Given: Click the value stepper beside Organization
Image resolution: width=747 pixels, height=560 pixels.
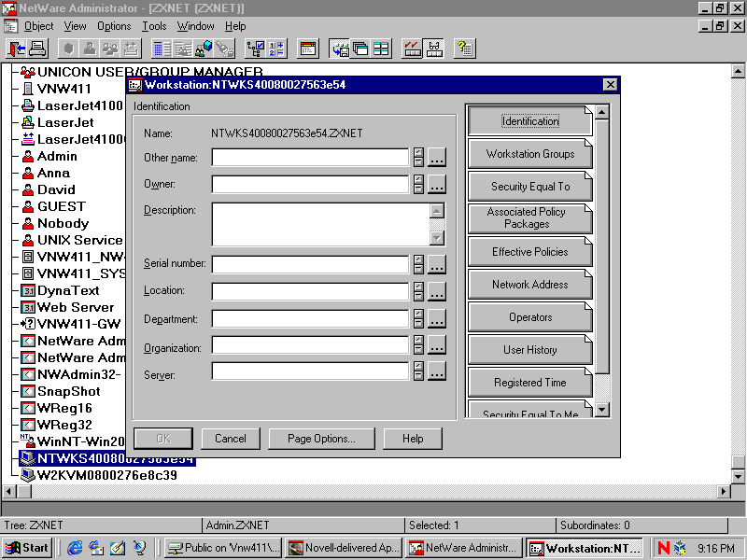Looking at the screenshot, I should [x=418, y=344].
